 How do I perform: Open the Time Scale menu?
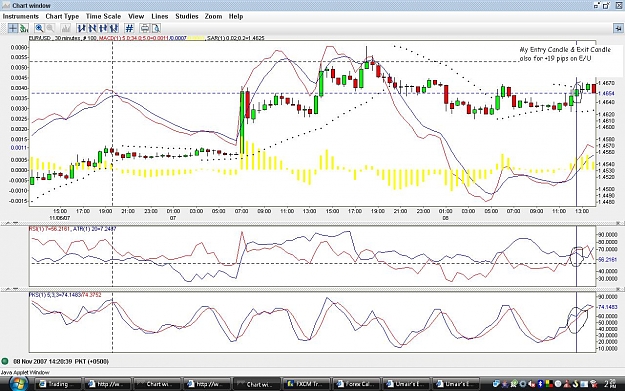(x=103, y=16)
